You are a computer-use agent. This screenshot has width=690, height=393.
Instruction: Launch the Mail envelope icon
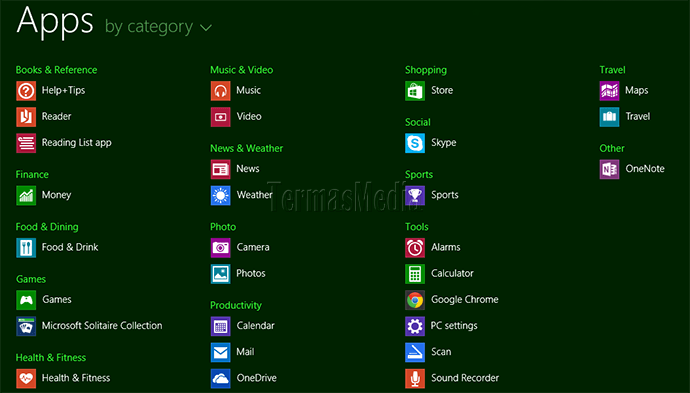[220, 353]
